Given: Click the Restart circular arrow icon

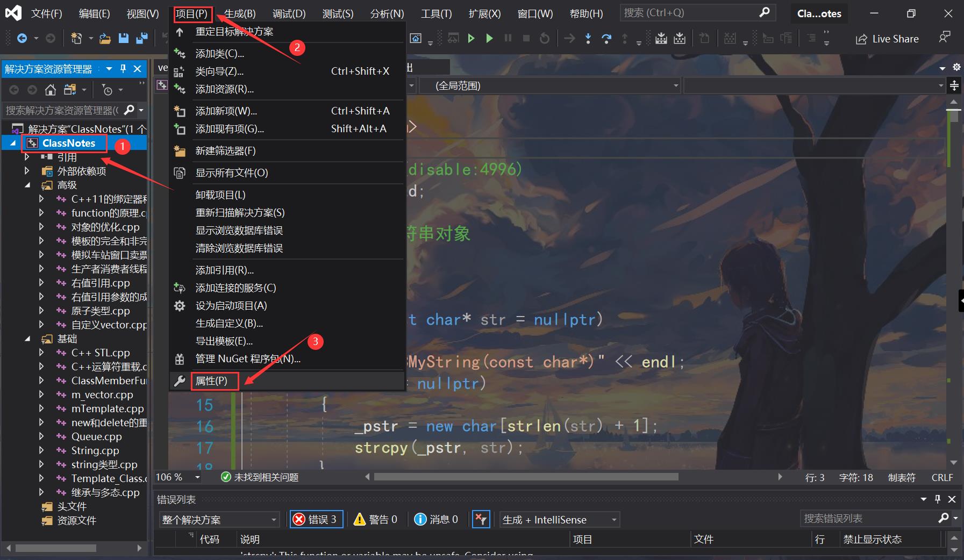Looking at the screenshot, I should (545, 38).
